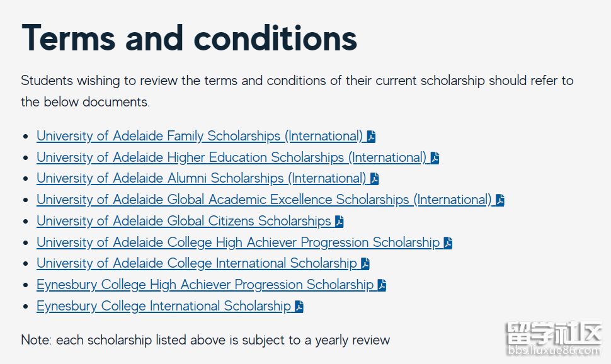Open Eynesbury College High Achiever Progression Scholarship
Image resolution: width=611 pixels, height=364 pixels.
[x=205, y=285]
